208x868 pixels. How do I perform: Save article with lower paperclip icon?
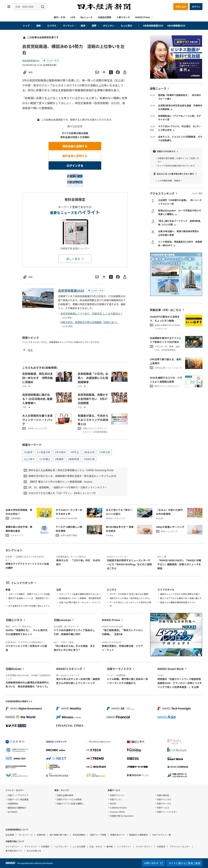pos(25,277)
